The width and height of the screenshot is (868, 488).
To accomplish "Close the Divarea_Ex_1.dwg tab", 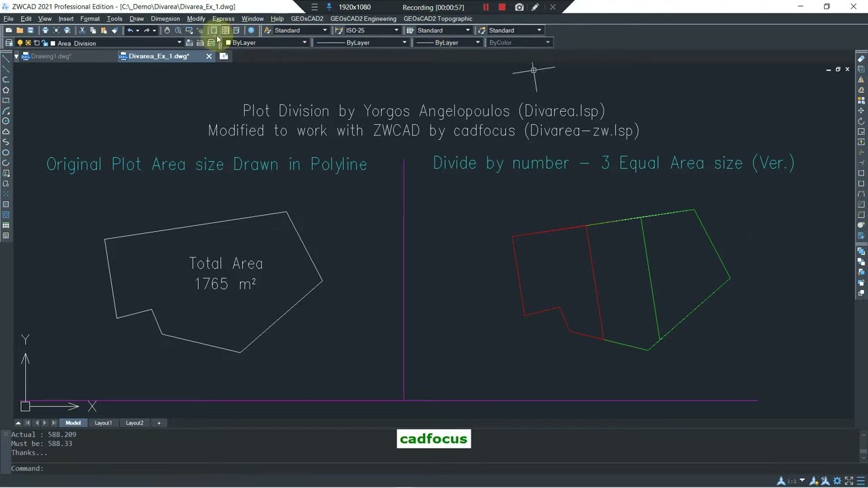I will [x=209, y=56].
